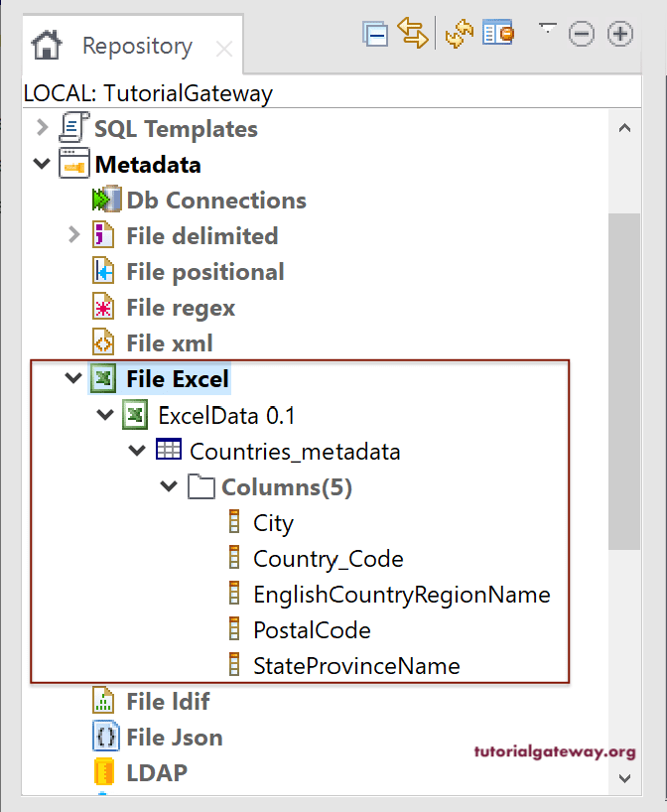
Task: Click the File positional icon
Action: pos(103,270)
